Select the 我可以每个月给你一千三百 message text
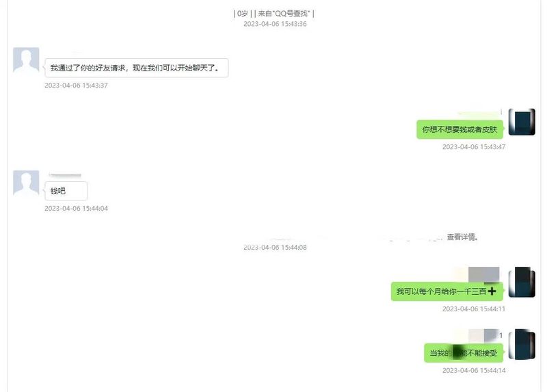 point(441,291)
